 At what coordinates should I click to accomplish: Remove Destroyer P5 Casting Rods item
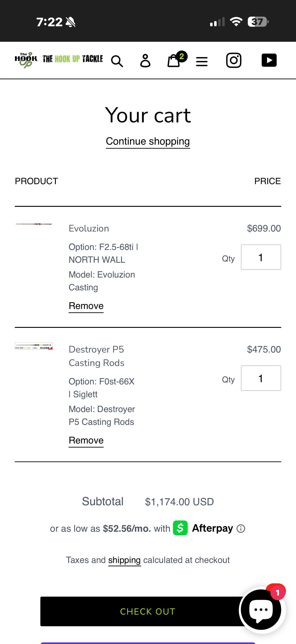(86, 440)
